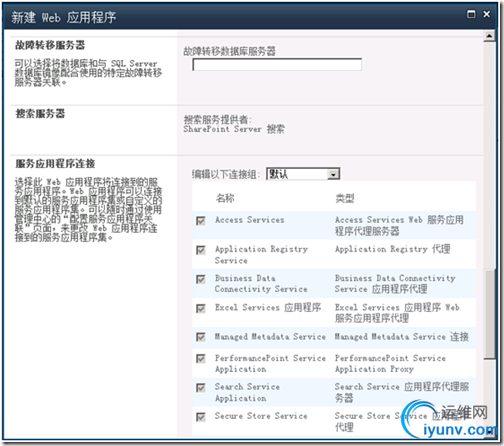Click the 故障转移数据库服务器 input field
The image size is (504, 446).
point(277,65)
